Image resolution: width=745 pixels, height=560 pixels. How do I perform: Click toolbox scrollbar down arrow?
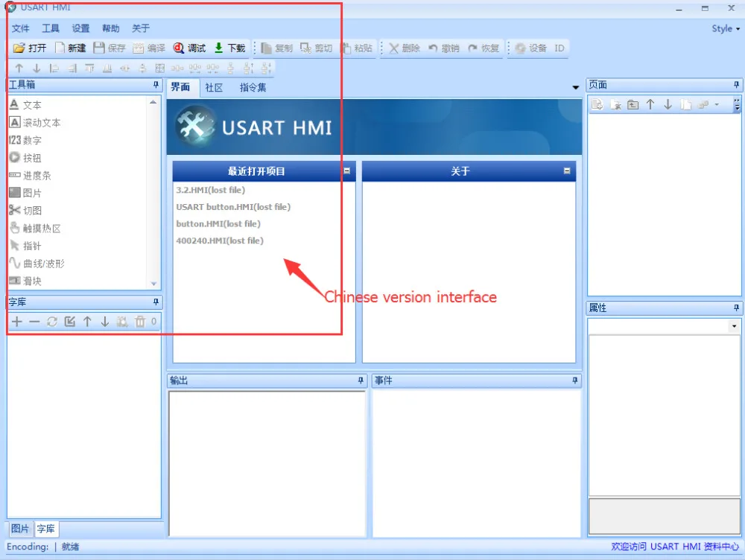(x=153, y=284)
